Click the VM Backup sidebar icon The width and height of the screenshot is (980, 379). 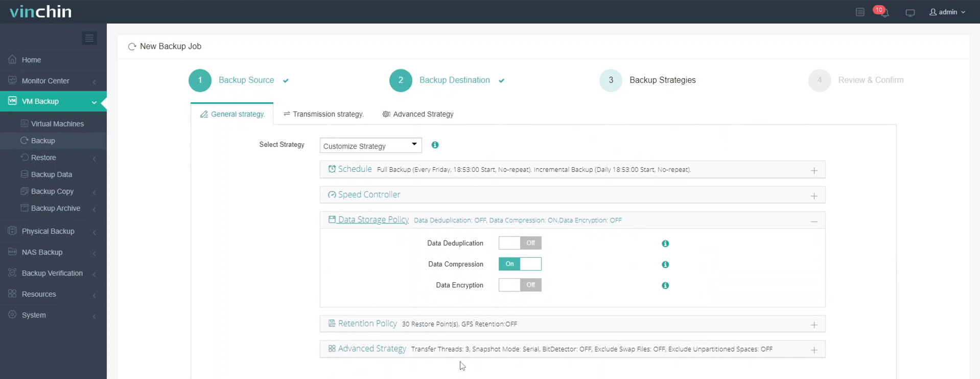(12, 101)
